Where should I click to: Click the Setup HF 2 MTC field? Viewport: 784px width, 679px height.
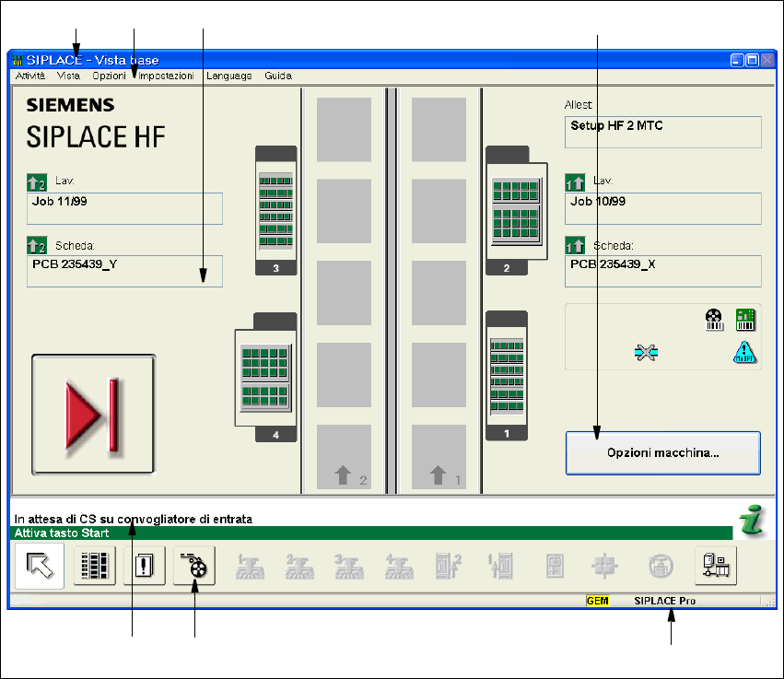point(663,132)
